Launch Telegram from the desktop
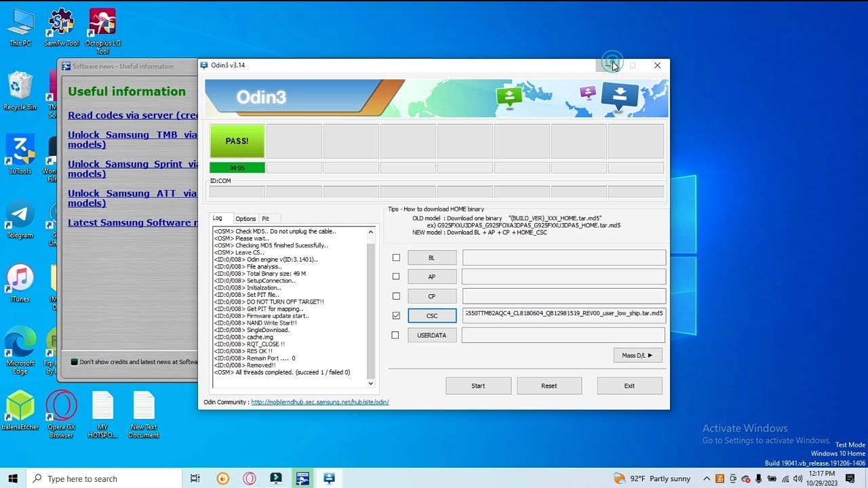The height and width of the screenshot is (488, 868). (20, 219)
